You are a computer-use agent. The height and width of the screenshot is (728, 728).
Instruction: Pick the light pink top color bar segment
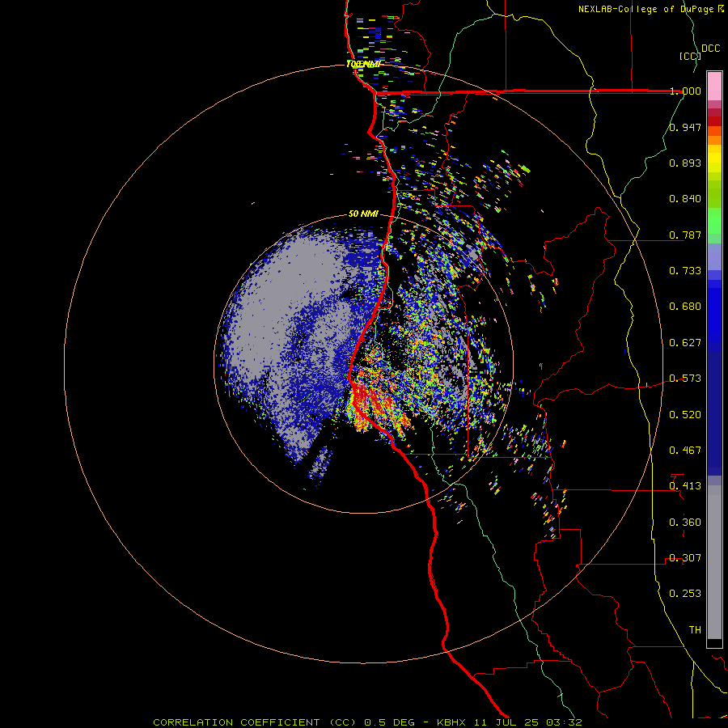(714, 87)
